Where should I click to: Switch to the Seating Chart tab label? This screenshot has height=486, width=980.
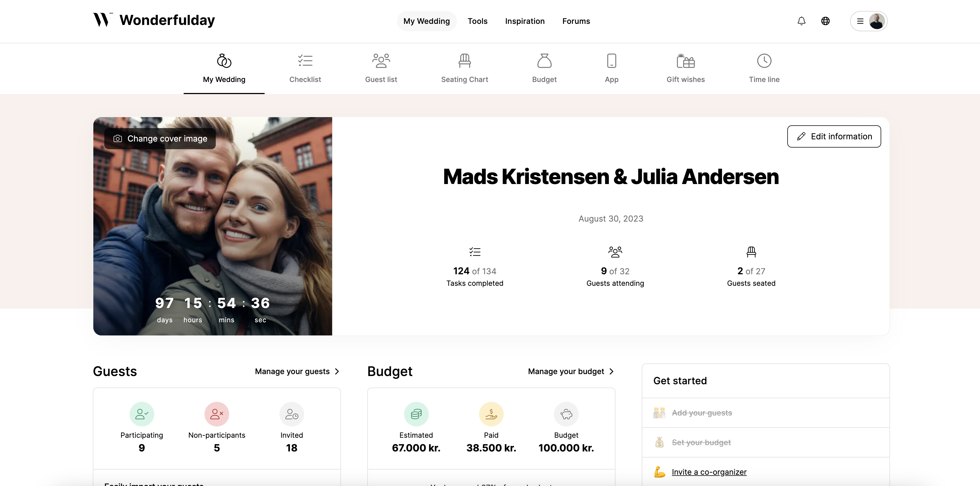(x=464, y=80)
